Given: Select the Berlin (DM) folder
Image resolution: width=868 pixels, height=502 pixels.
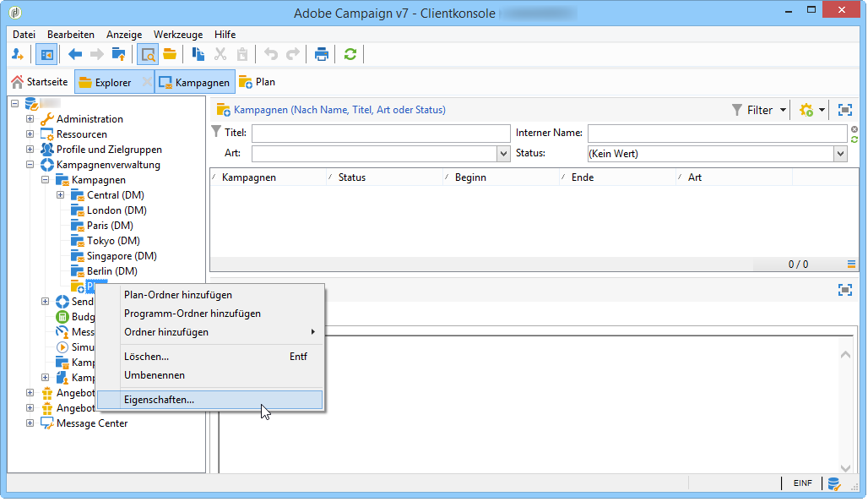Looking at the screenshot, I should (111, 271).
